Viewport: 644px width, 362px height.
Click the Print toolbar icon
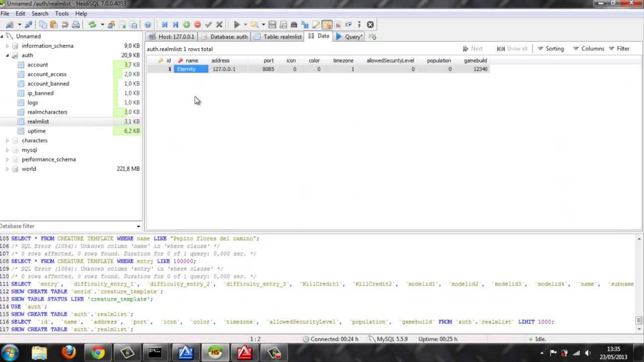point(75,24)
